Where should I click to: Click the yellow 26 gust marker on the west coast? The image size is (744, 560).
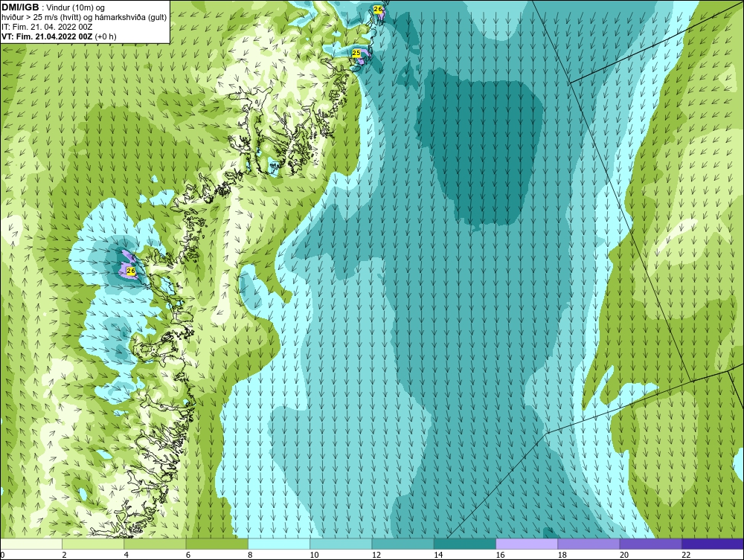click(131, 271)
